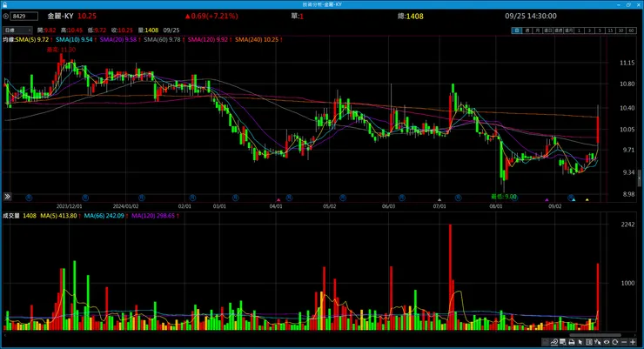Image resolution: width=644 pixels, height=349 pixels.
Task: Click the SMA(5) 9.72 indicator label
Action: pos(33,40)
